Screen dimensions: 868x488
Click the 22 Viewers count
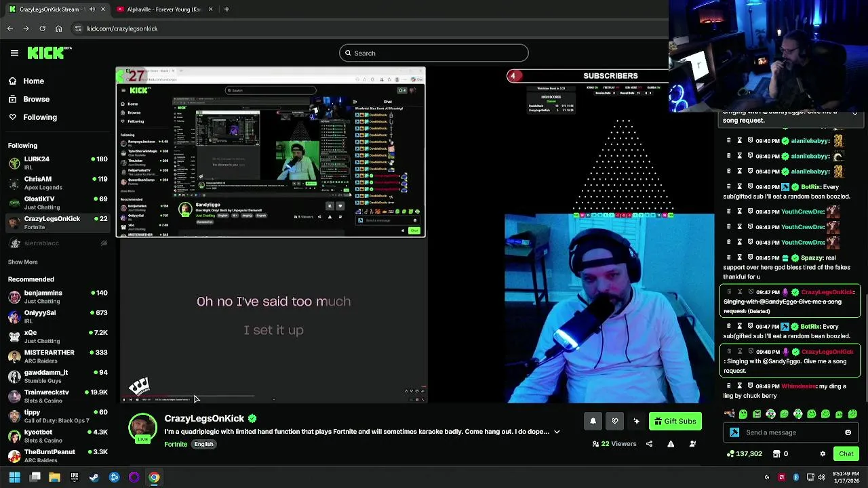tap(614, 444)
